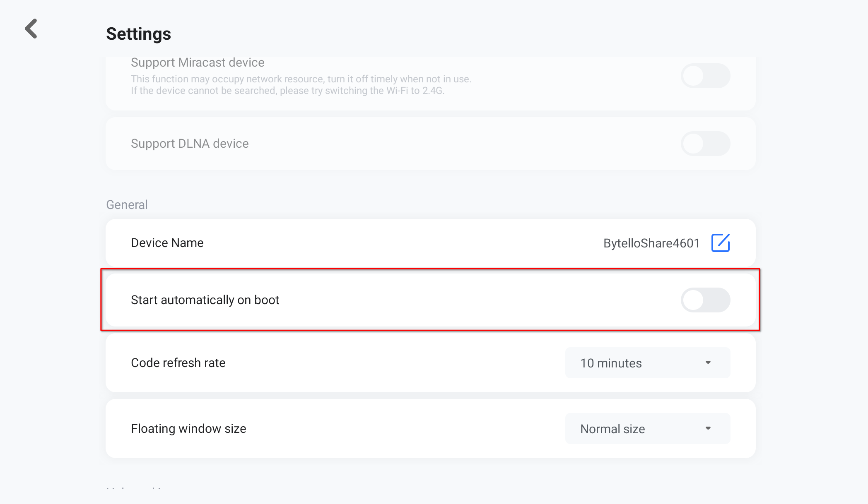Toggle the Support Miracast device switch
Viewport: 868px width, 504px height.
click(705, 76)
